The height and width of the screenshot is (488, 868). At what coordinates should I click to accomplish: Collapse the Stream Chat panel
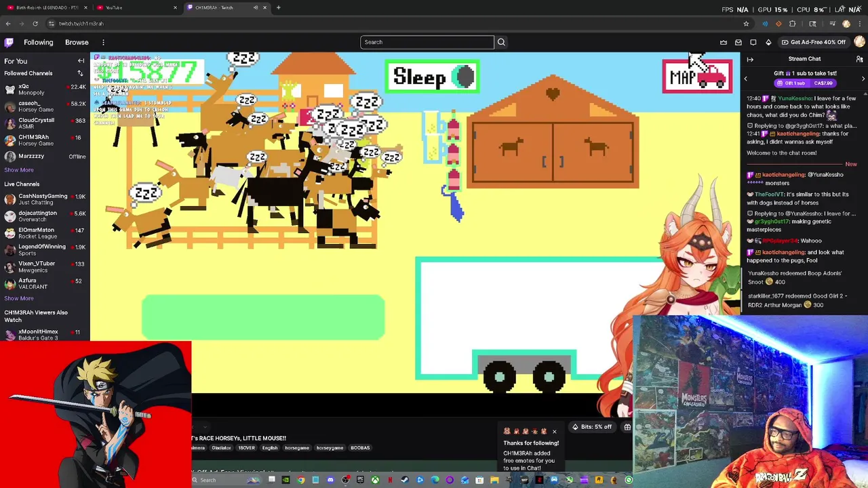pyautogui.click(x=750, y=59)
